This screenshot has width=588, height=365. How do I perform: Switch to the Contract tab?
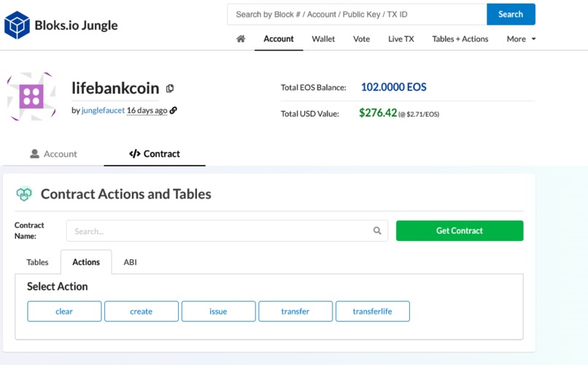click(155, 154)
